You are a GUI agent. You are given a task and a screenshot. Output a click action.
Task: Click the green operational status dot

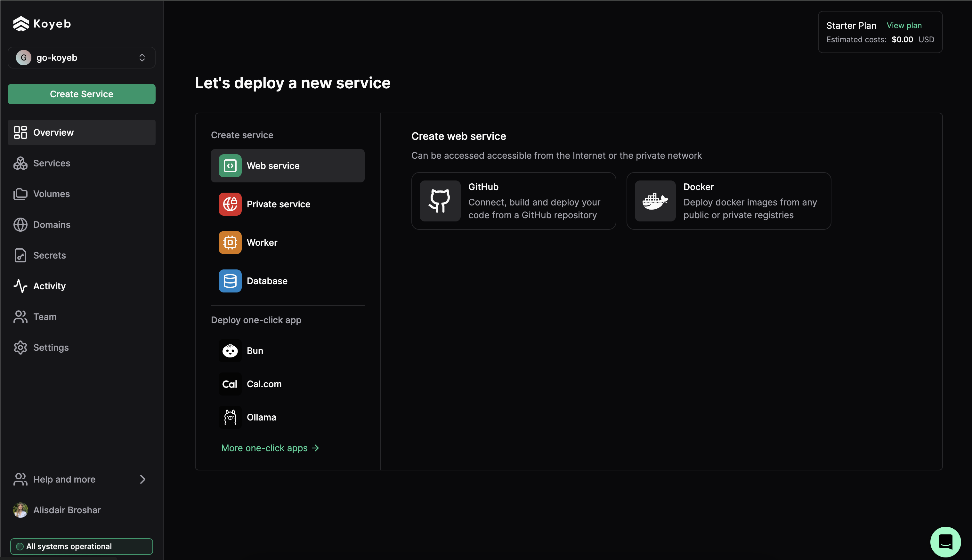(20, 547)
